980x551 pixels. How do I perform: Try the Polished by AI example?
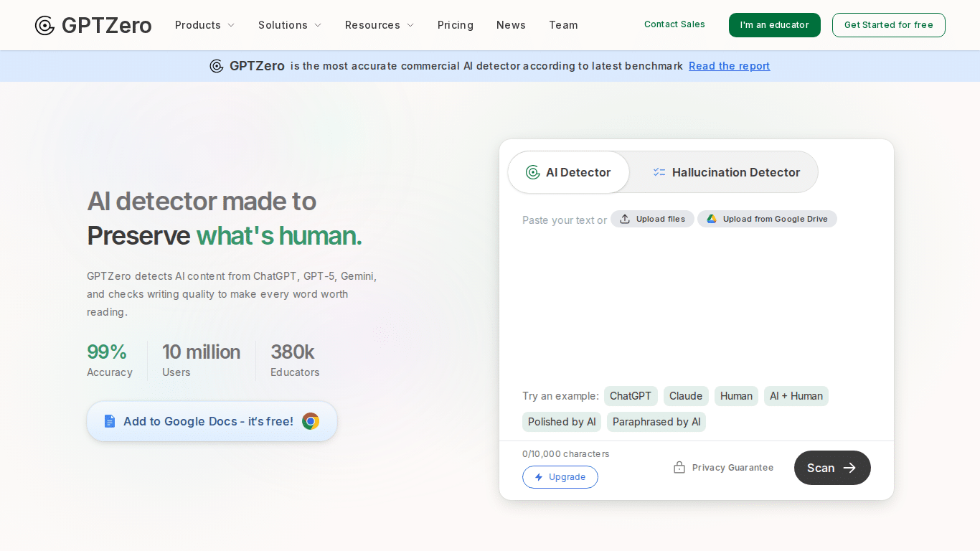coord(562,422)
